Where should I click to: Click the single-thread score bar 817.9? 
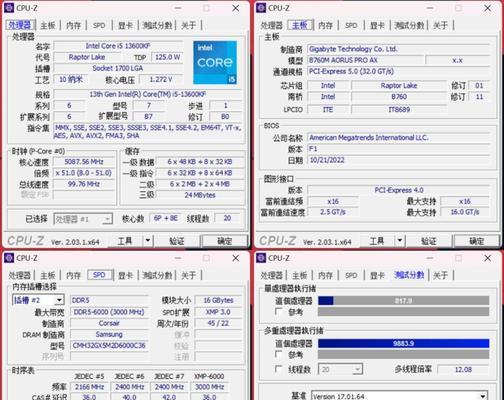403,301
